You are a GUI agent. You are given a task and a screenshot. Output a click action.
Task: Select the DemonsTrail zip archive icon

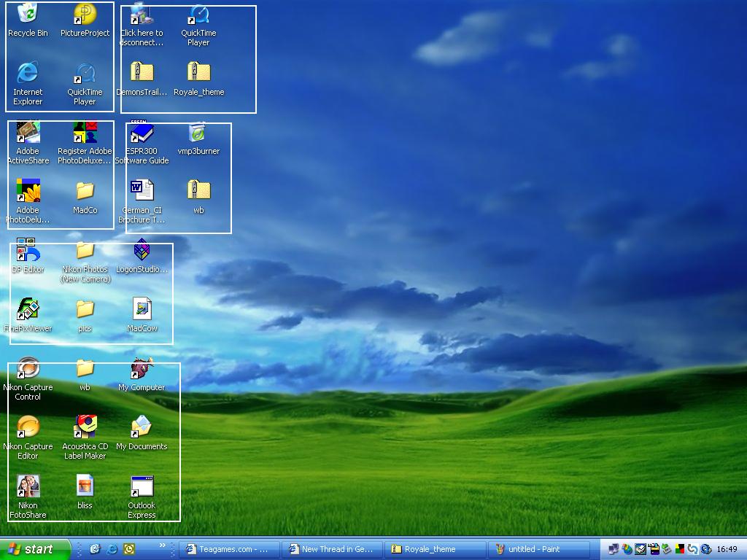(142, 73)
